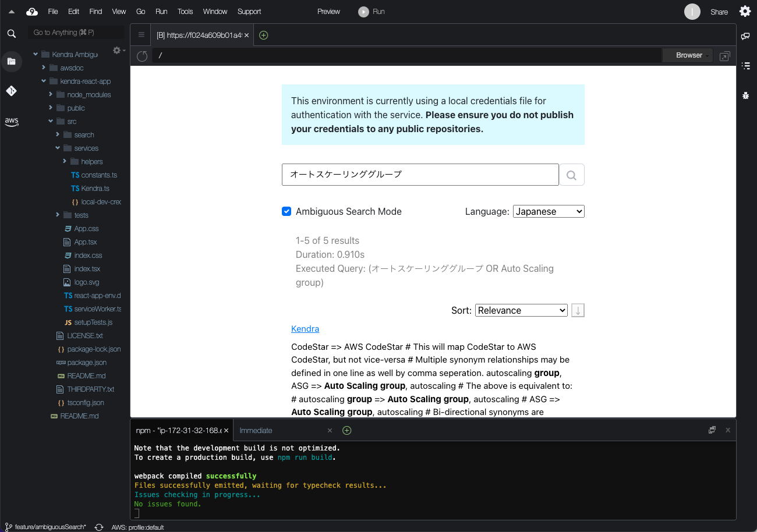Viewport: 757px width, 532px height.
Task: Click the feature/ambiguousSearch branch name
Action: click(x=51, y=527)
